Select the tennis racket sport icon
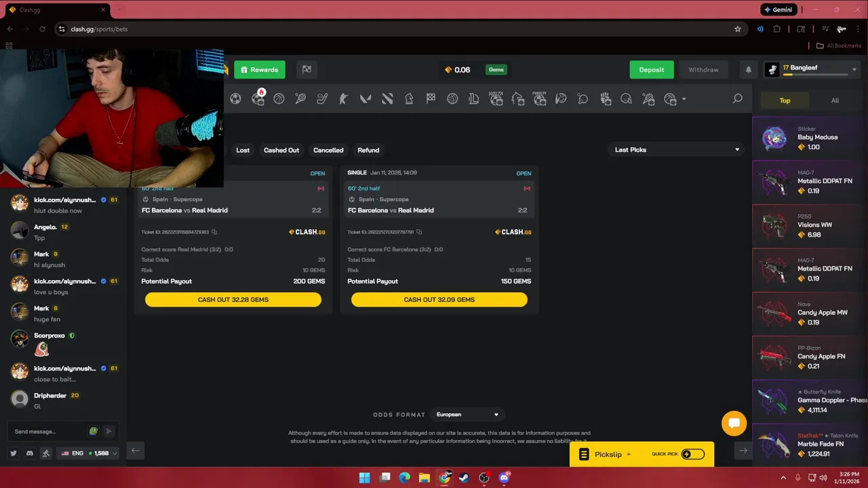Screen dimensions: 868x488 click(x=300, y=99)
